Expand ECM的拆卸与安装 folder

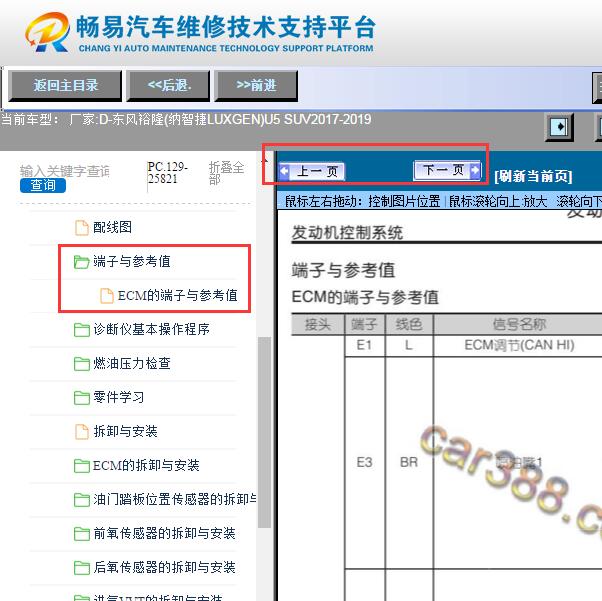pyautogui.click(x=146, y=465)
